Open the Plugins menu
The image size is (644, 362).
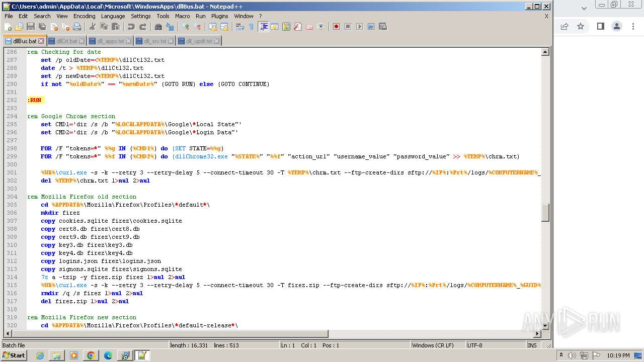pyautogui.click(x=220, y=16)
